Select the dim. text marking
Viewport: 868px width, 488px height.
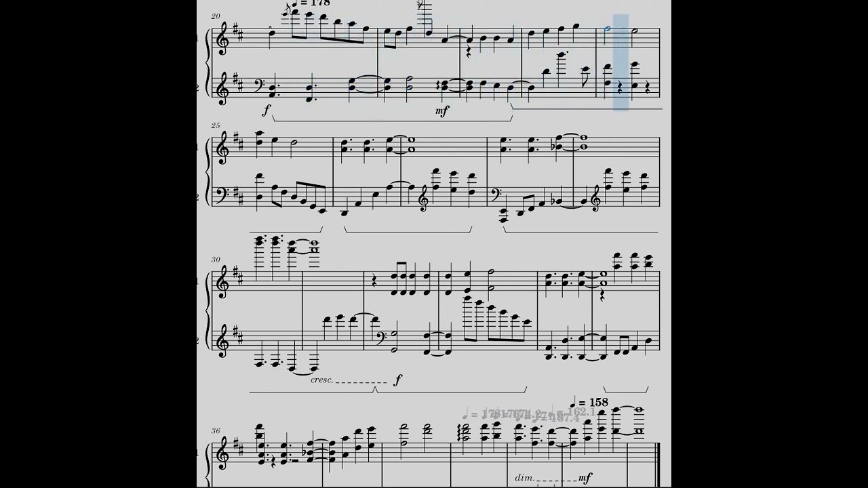pos(525,477)
